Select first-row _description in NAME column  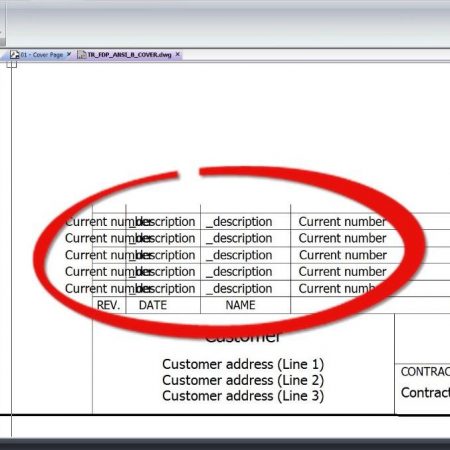click(239, 222)
